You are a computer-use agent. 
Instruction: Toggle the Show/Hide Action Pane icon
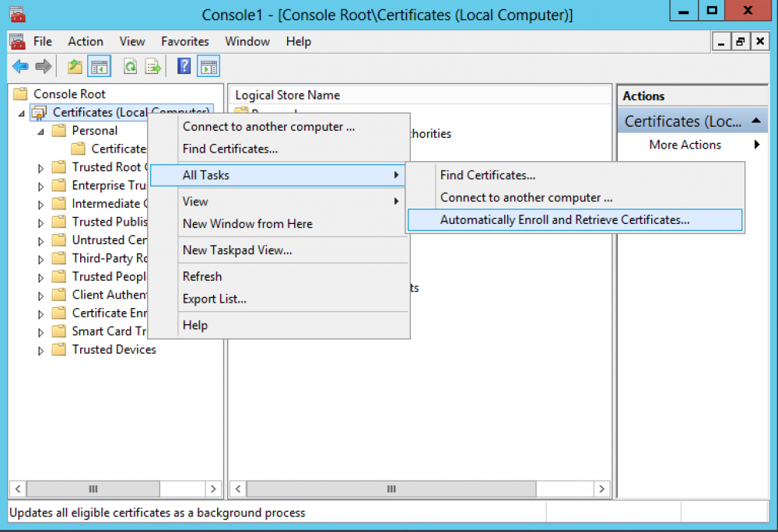tap(208, 66)
